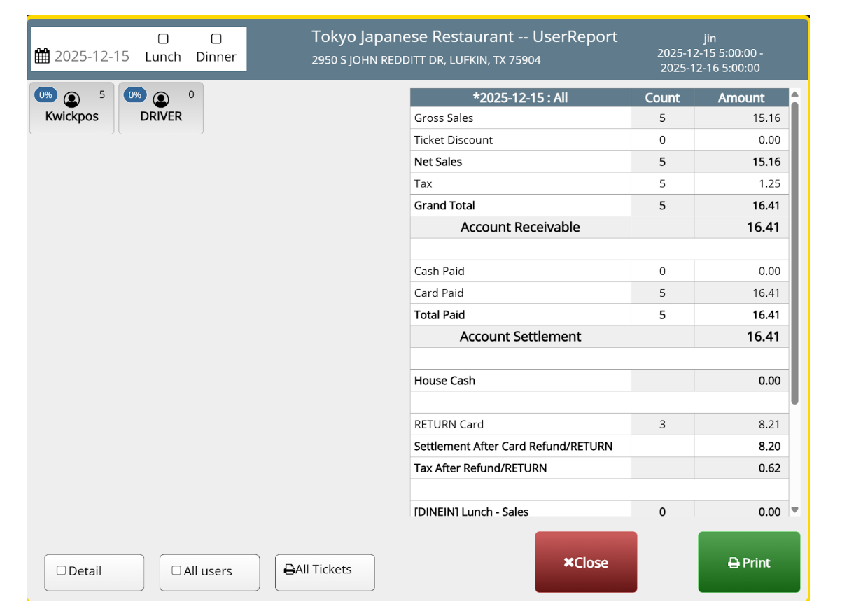Enable the Dinner checkbox
Viewport: 847px width, 616px height.
pyautogui.click(x=216, y=39)
